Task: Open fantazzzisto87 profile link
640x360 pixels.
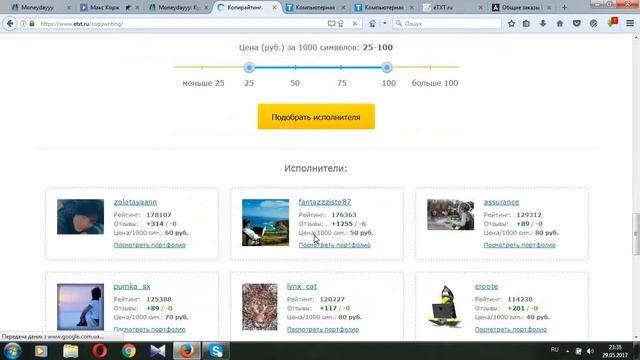Action: click(325, 202)
